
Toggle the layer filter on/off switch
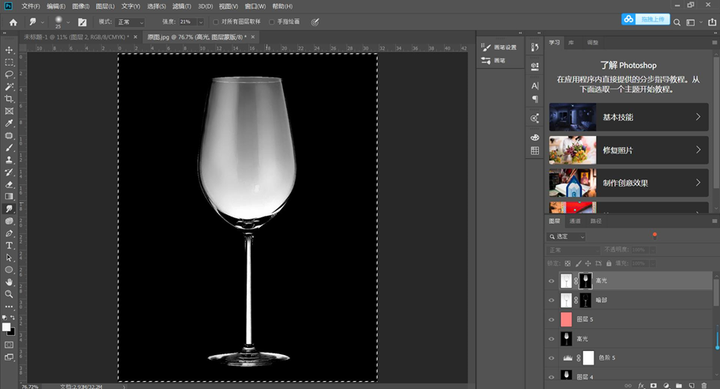click(x=654, y=236)
